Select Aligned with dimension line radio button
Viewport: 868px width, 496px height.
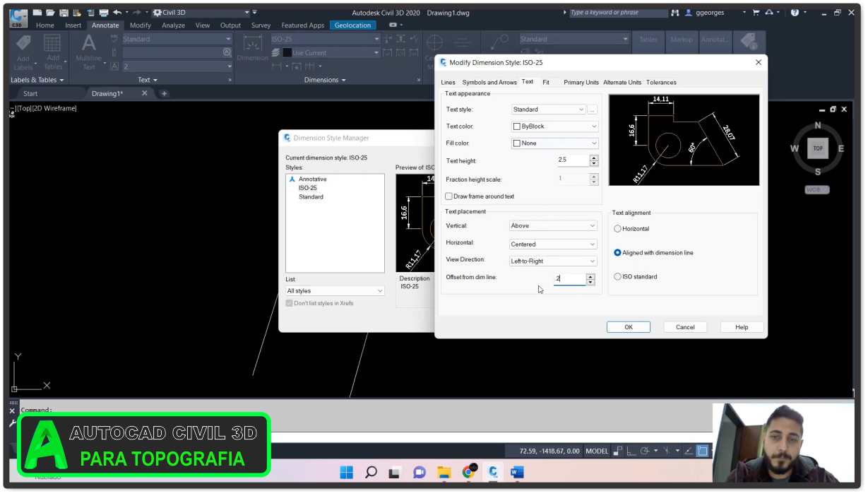pos(618,253)
